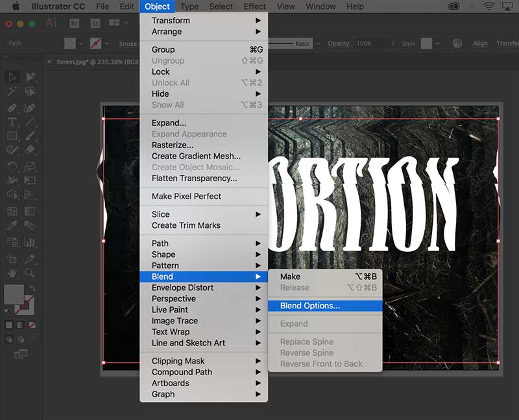The width and height of the screenshot is (519, 420).
Task: Select Create Gradient Mesh menu item
Action: pyautogui.click(x=204, y=156)
